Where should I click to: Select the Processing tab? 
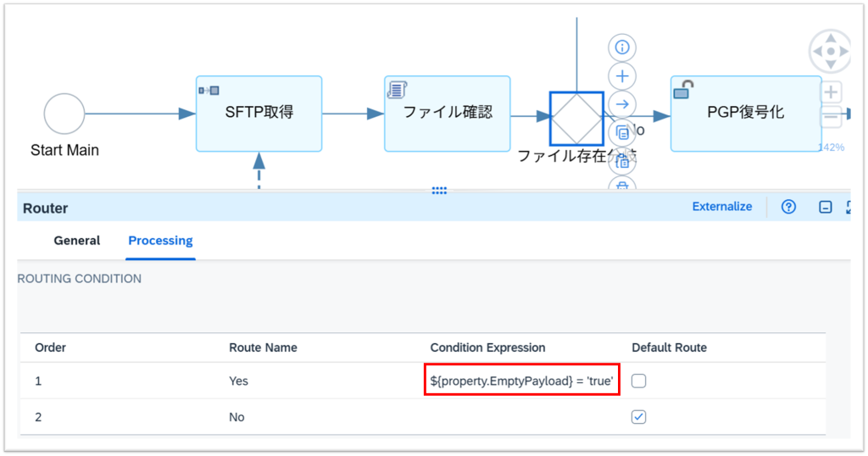[160, 241]
